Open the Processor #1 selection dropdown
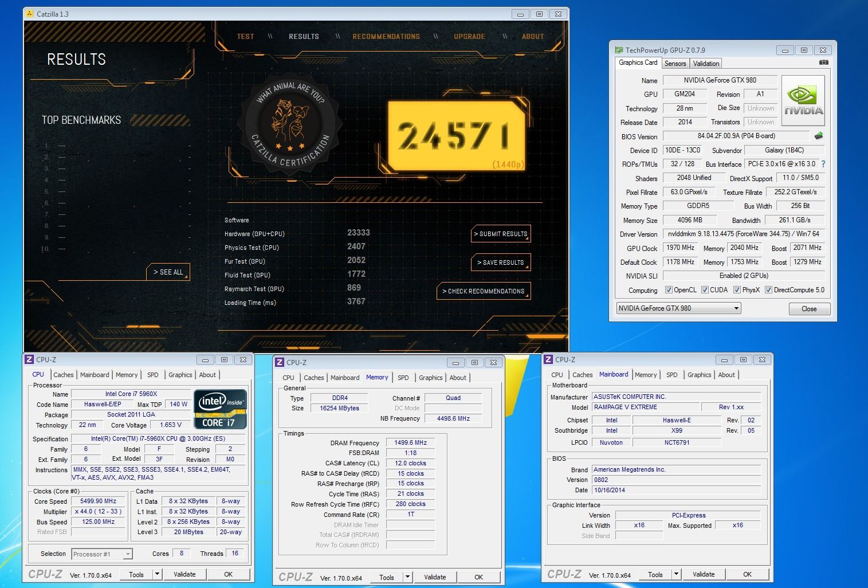The image size is (868, 588). (x=102, y=554)
